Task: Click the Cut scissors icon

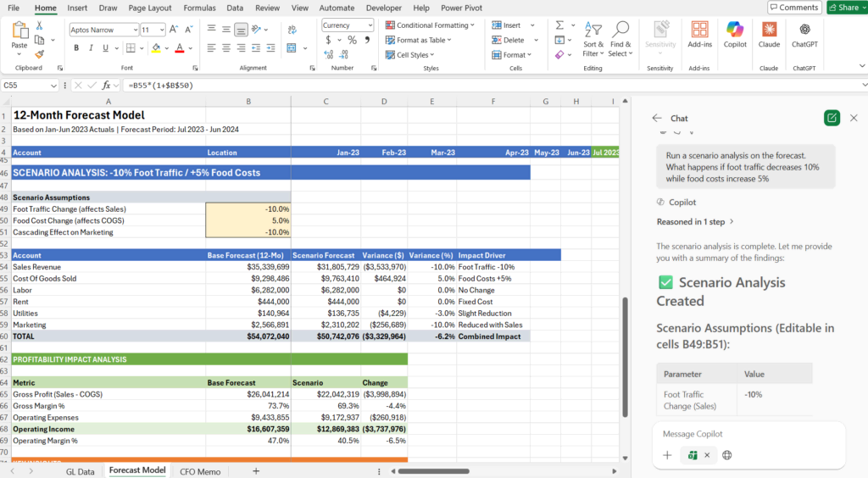Action: pyautogui.click(x=39, y=26)
